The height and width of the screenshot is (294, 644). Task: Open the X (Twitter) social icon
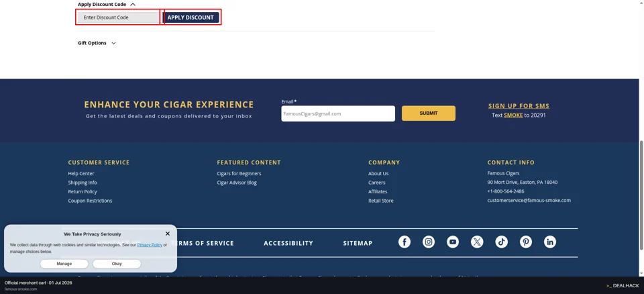(477, 242)
